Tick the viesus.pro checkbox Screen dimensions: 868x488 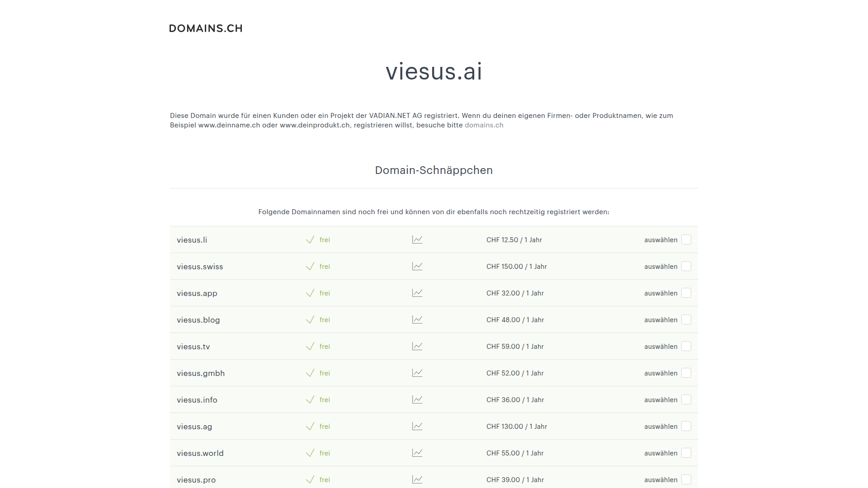(x=686, y=479)
